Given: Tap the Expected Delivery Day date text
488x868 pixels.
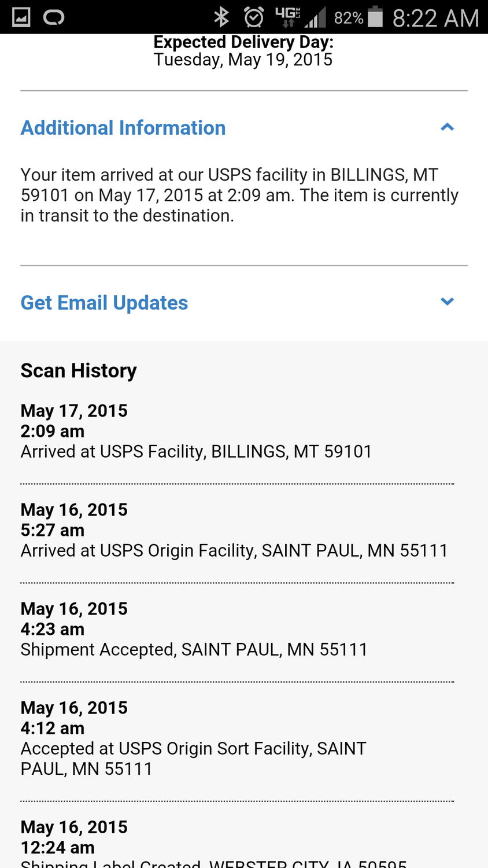Looking at the screenshot, I should click(243, 60).
